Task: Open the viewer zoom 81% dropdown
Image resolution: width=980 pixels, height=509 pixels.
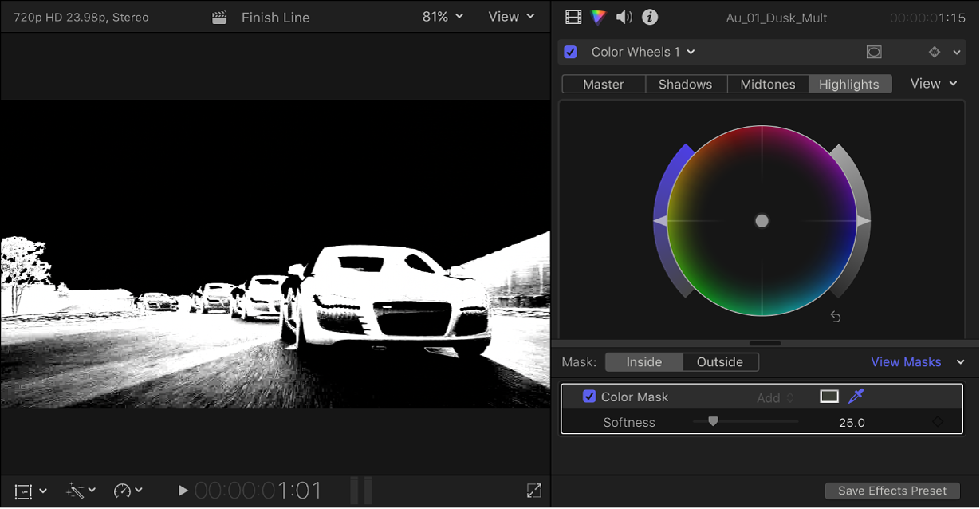Action: [x=442, y=17]
